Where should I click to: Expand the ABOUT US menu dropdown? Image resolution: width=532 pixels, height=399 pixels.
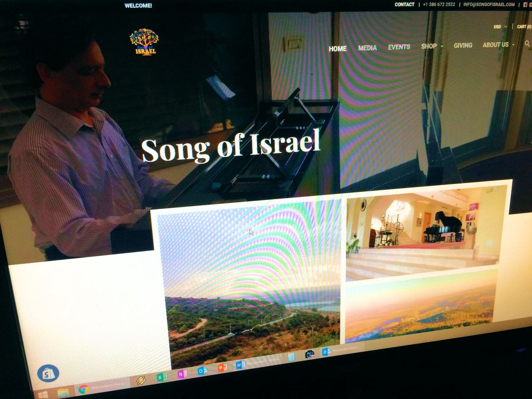498,45
